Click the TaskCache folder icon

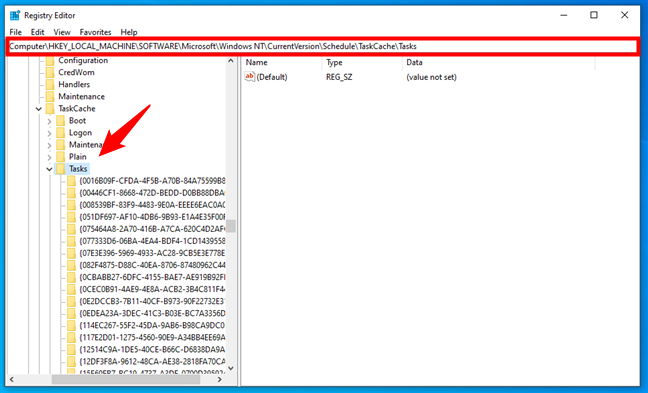[50, 109]
